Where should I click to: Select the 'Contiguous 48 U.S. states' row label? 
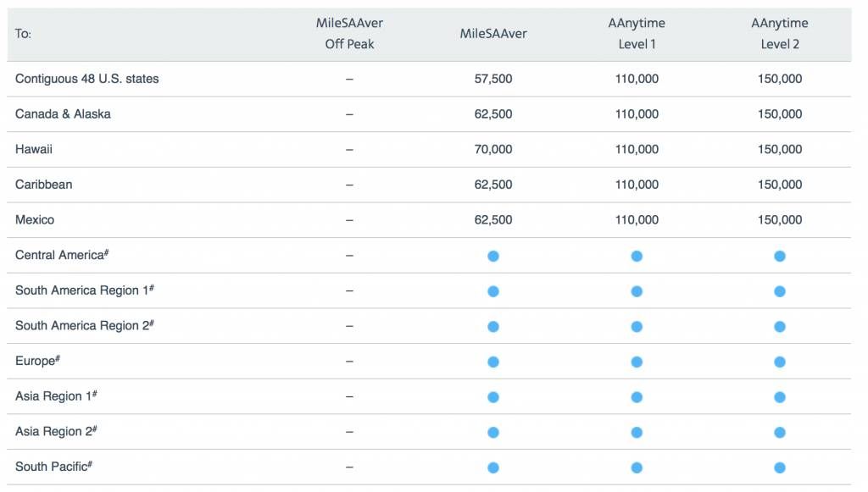87,79
